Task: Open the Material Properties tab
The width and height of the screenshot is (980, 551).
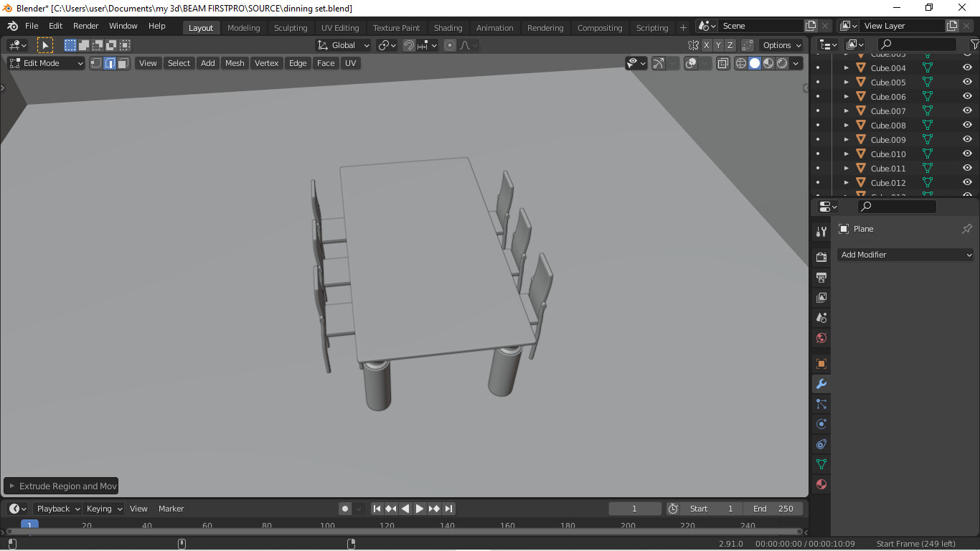Action: [821, 484]
